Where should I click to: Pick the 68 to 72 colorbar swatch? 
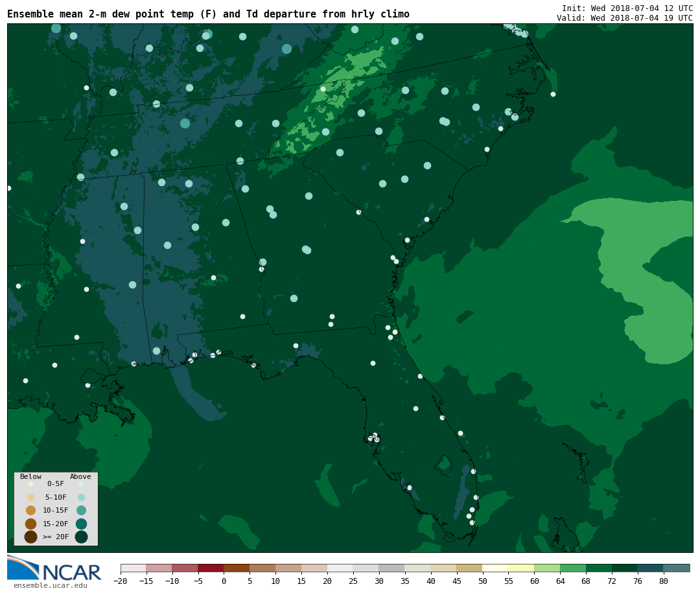pyautogui.click(x=599, y=568)
